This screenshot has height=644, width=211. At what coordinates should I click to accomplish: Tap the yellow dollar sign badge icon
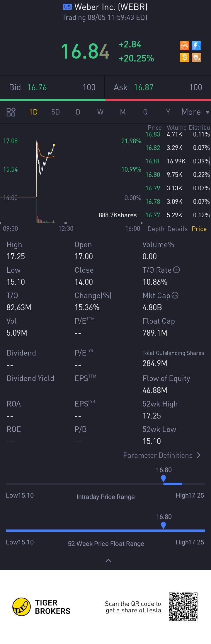click(184, 57)
